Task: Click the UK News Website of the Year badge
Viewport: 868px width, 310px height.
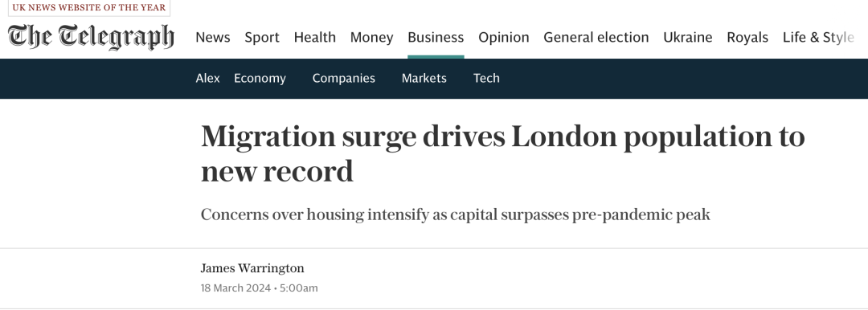Action: pos(88,8)
